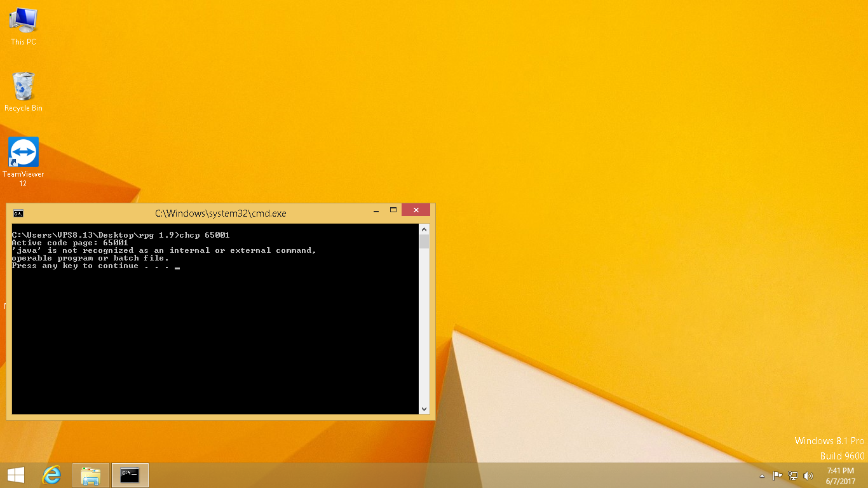Screen dimensions: 868x488
Task: Open the Windows Start button
Action: pyautogui.click(x=16, y=475)
